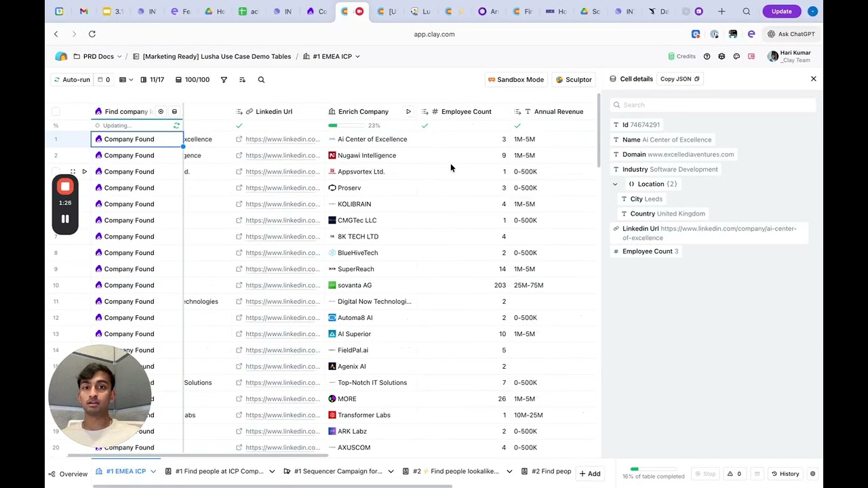868x488 pixels.
Task: Open the 100/100 rows selector
Action: [x=193, y=79]
